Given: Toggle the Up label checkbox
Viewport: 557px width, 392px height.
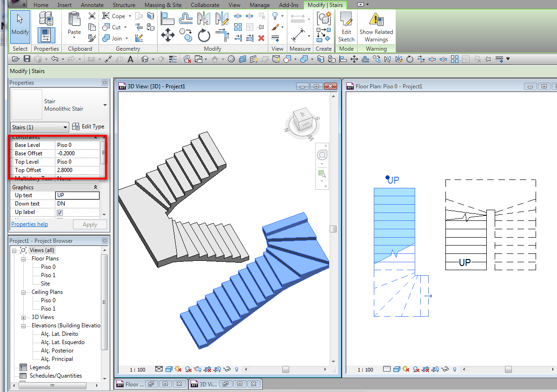Looking at the screenshot, I should pos(60,213).
